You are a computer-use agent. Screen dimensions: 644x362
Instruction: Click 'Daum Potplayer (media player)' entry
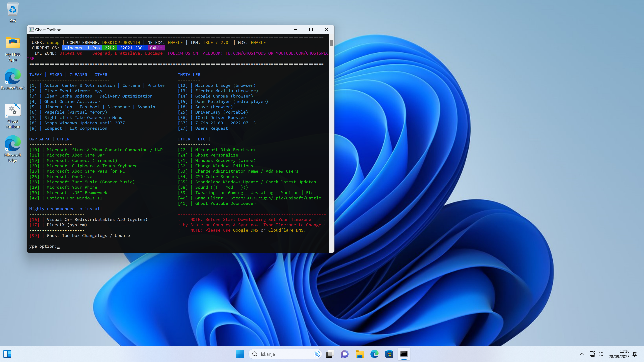231,101
